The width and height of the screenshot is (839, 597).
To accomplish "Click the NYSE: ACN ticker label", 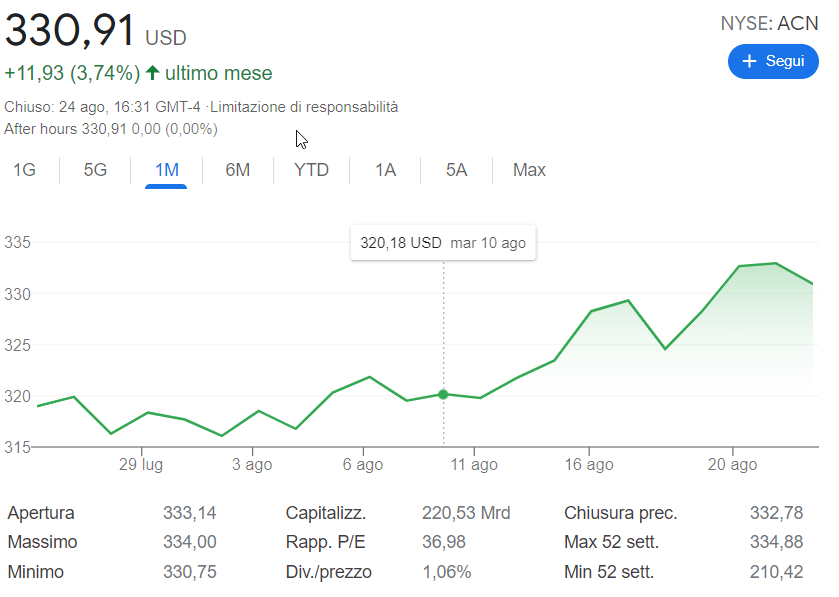I will click(x=768, y=24).
